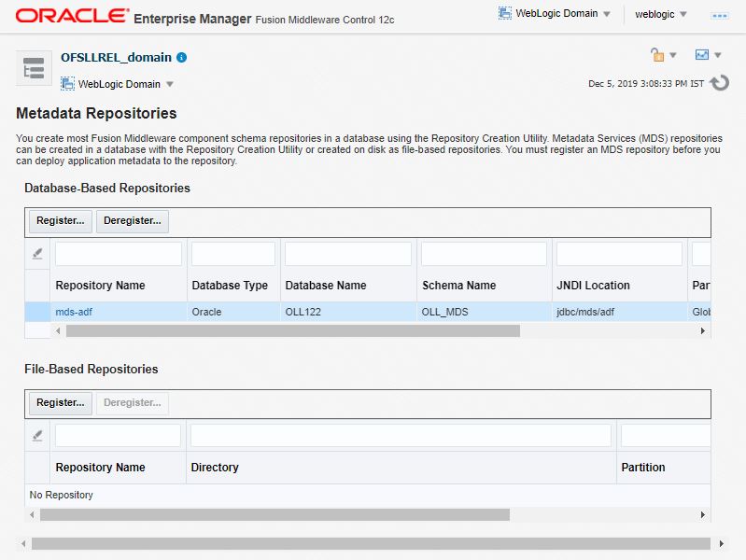The width and height of the screenshot is (746, 560).
Task: Click the No Repository text
Action: click(62, 496)
